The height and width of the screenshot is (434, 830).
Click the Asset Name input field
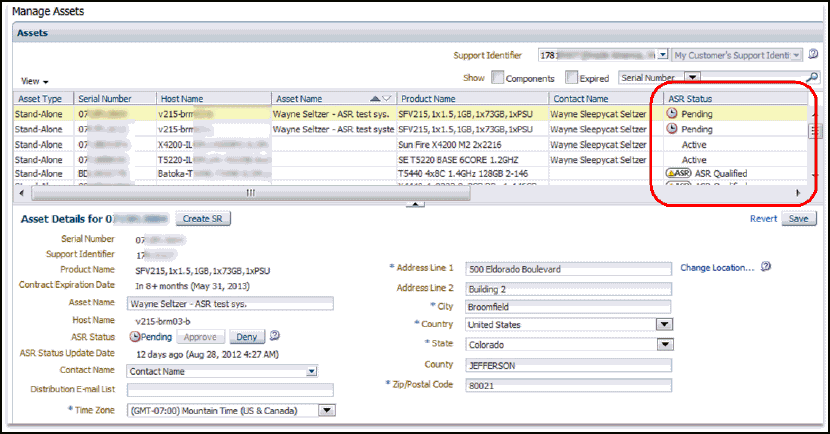coord(230,304)
